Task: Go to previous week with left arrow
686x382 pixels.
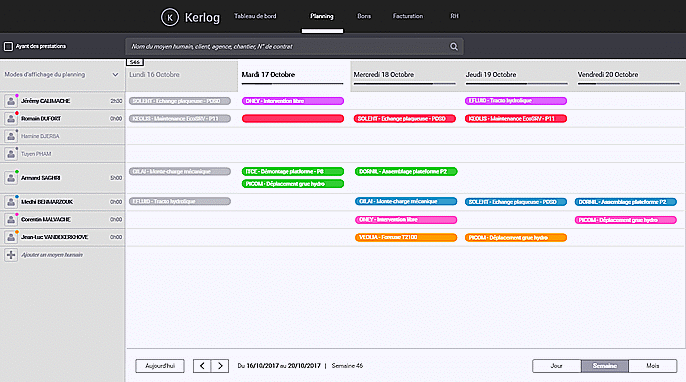Action: (x=202, y=366)
